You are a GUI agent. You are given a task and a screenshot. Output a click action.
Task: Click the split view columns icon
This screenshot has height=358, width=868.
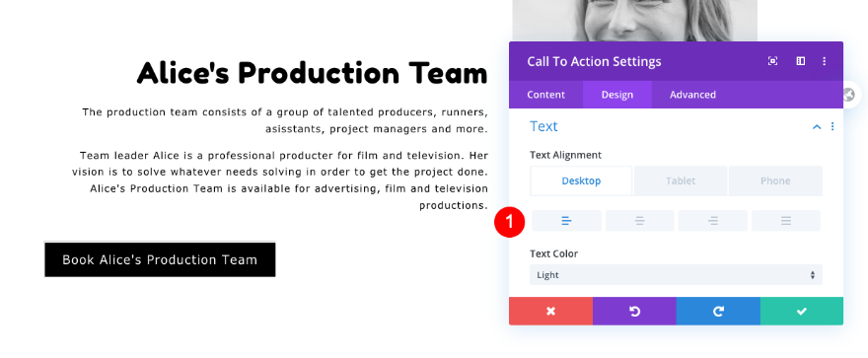click(801, 61)
